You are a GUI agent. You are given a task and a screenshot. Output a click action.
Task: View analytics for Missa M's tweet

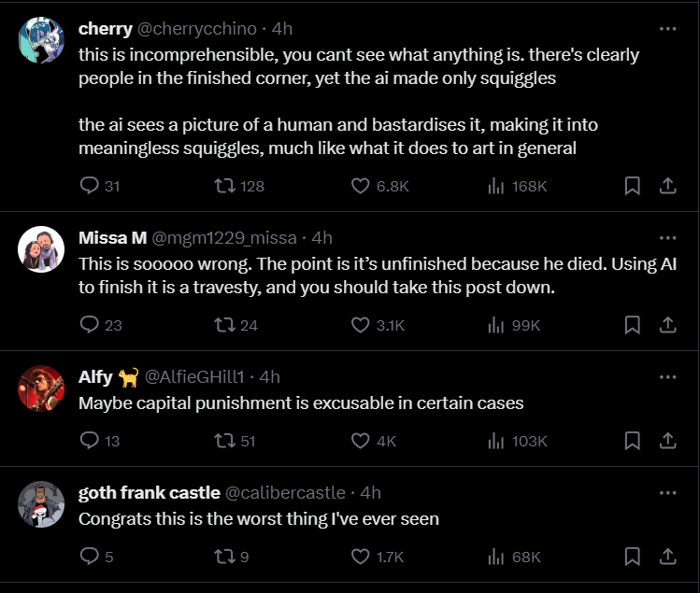pos(496,325)
